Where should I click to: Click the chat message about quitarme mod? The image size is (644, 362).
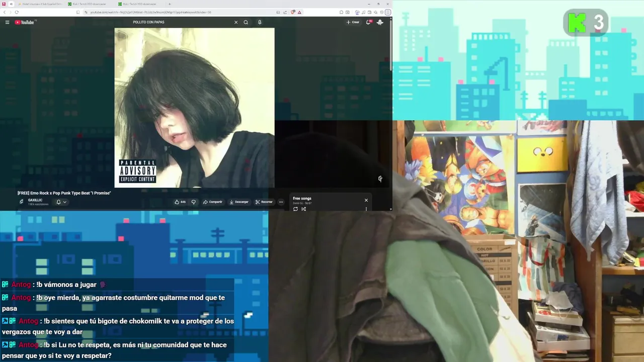tap(114, 303)
